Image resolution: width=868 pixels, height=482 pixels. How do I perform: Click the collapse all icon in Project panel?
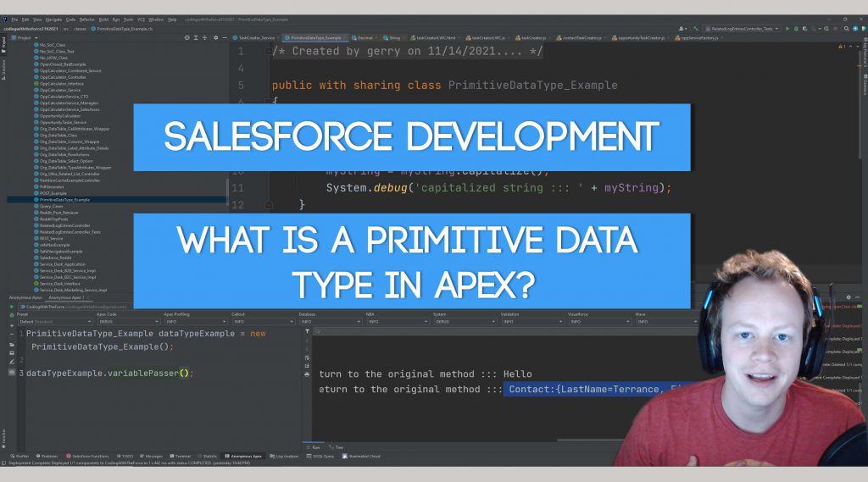pos(205,37)
